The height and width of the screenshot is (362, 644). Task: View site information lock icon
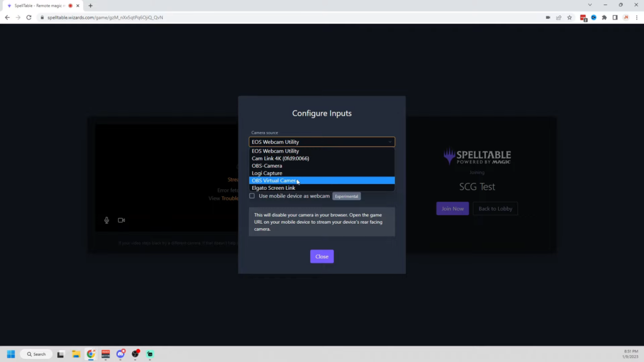pos(42,18)
